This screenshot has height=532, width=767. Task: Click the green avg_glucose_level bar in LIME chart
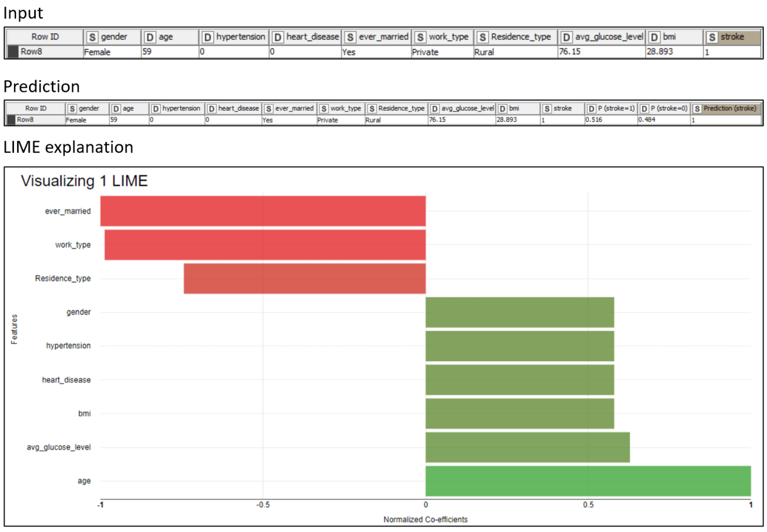click(528, 447)
